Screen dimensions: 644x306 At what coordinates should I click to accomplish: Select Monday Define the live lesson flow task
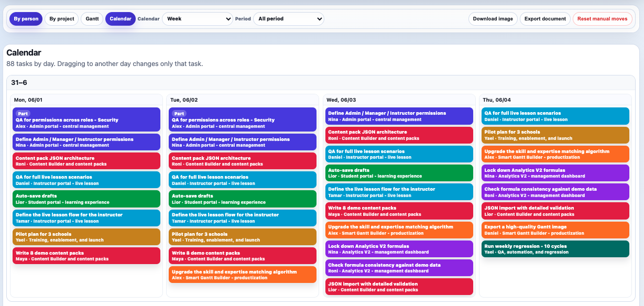click(x=86, y=218)
